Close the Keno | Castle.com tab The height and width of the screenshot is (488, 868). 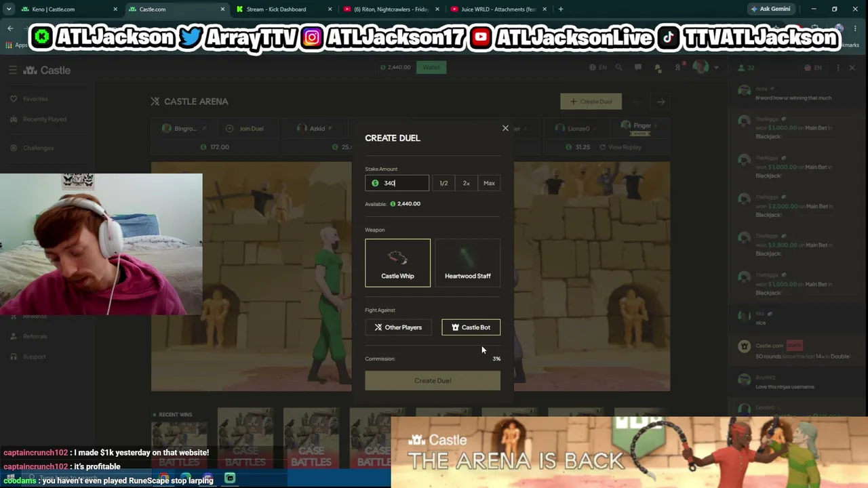(x=115, y=9)
